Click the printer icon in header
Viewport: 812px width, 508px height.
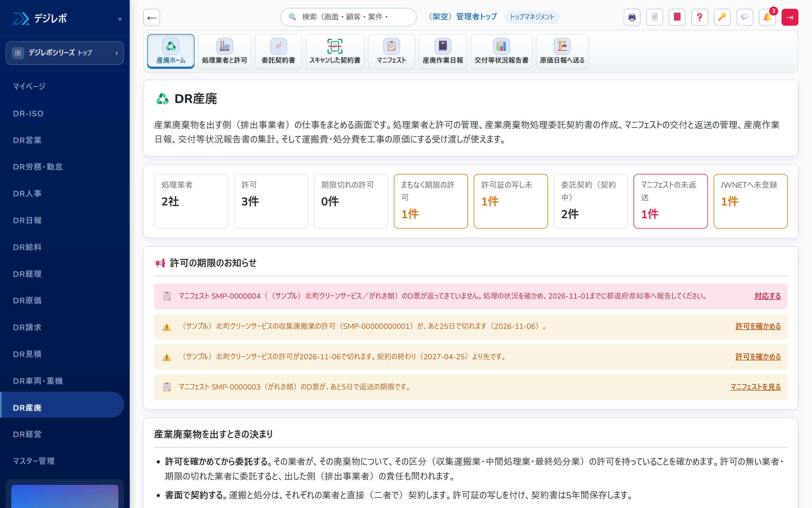pos(632,17)
